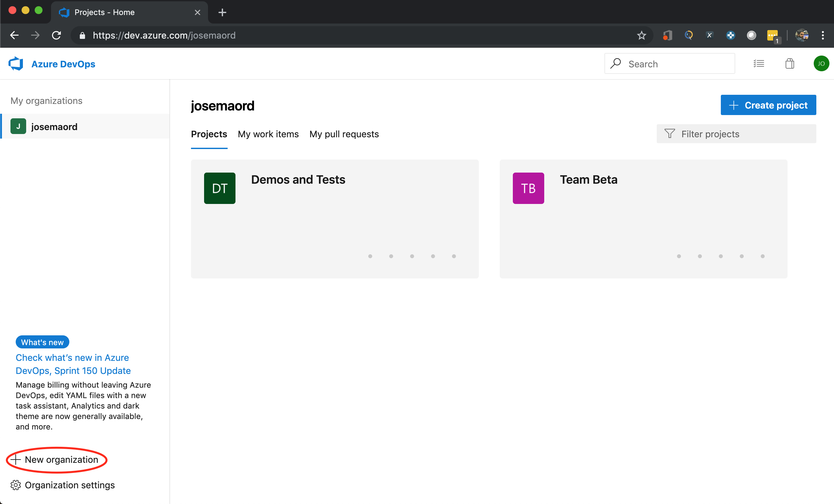Reload the page with the refresh icon
Viewport: 834px width, 504px height.
click(57, 35)
